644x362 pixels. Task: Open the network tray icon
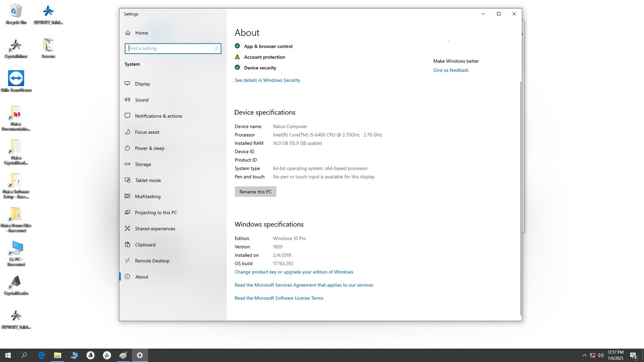coord(593,355)
